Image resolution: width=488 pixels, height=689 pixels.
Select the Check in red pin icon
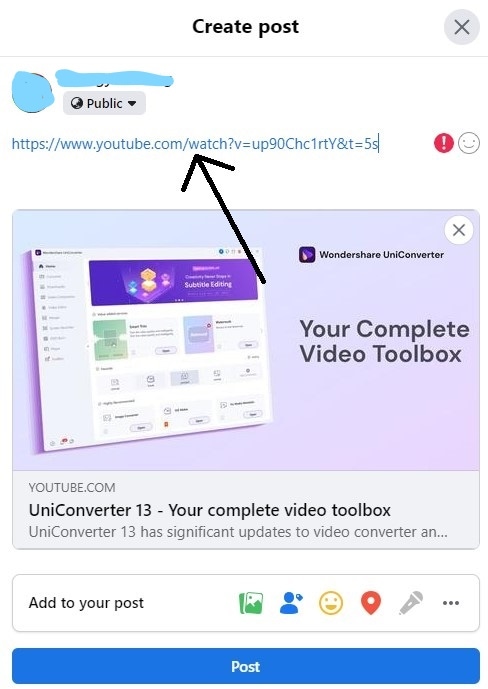point(371,603)
